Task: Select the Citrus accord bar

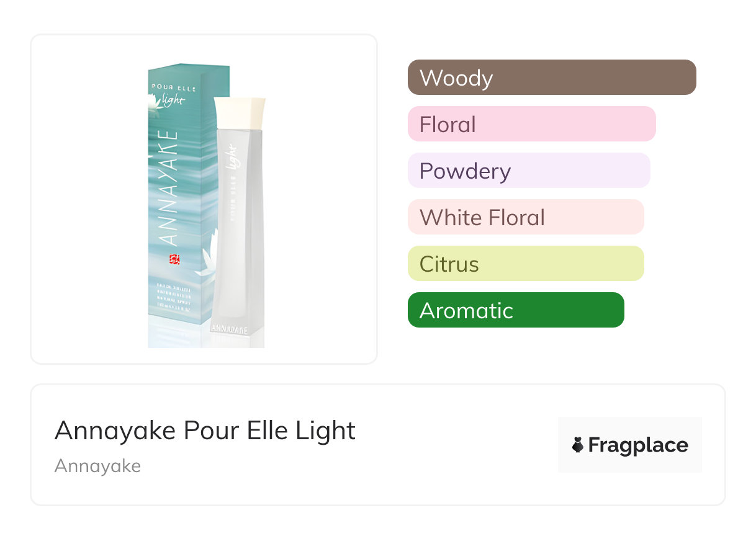Action: click(x=525, y=264)
